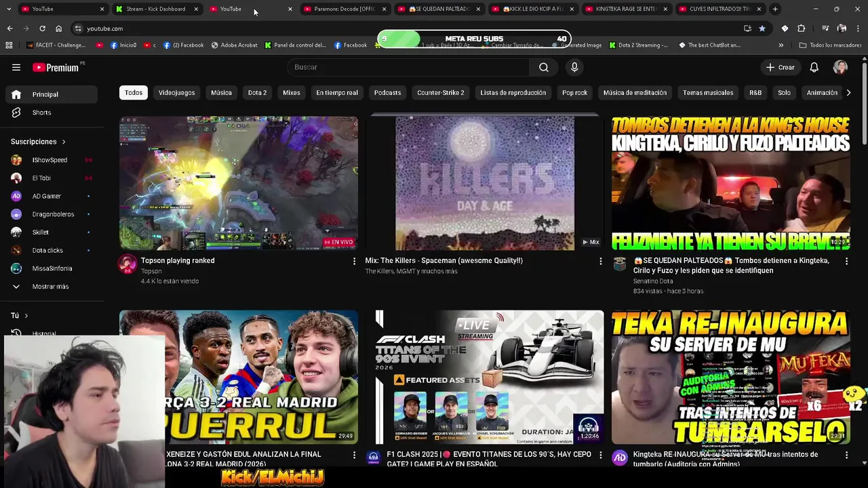Close the Stream - Kick Dashboard tab
Viewport: 868px width, 488px height.
[x=196, y=9]
